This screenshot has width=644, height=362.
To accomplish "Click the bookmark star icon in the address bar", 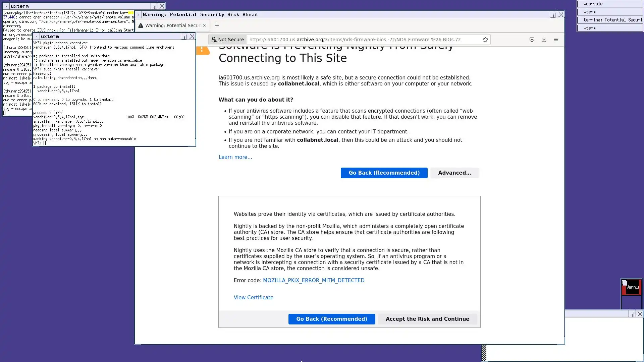I will [485, 40].
